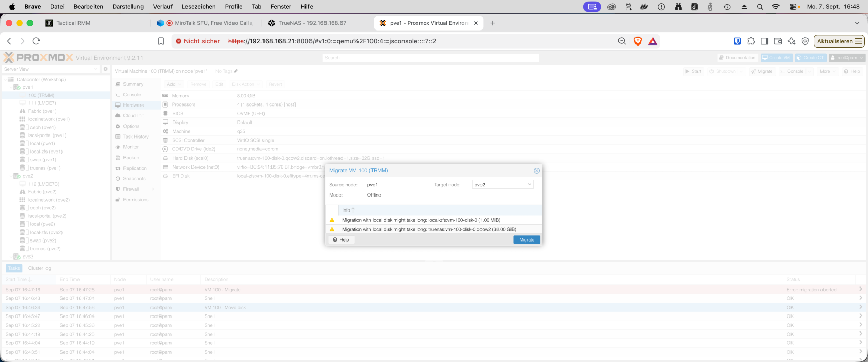Switch to the Tactical RMM tab

point(73,23)
